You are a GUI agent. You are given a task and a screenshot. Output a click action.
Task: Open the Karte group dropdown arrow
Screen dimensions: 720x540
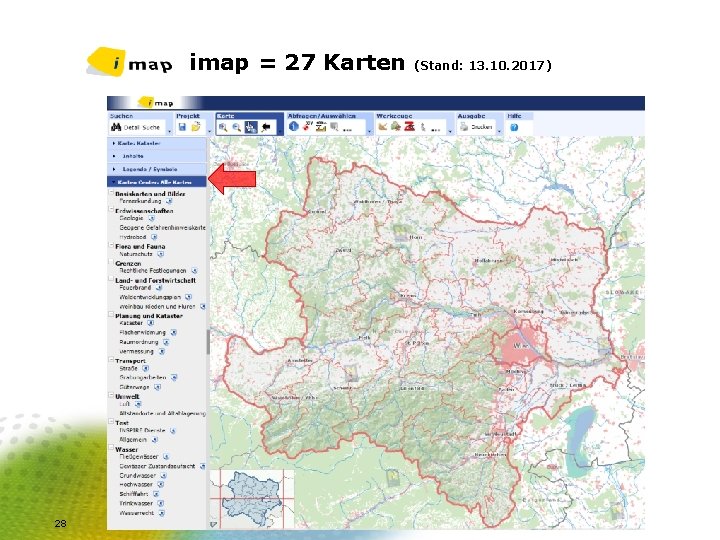pos(280,132)
